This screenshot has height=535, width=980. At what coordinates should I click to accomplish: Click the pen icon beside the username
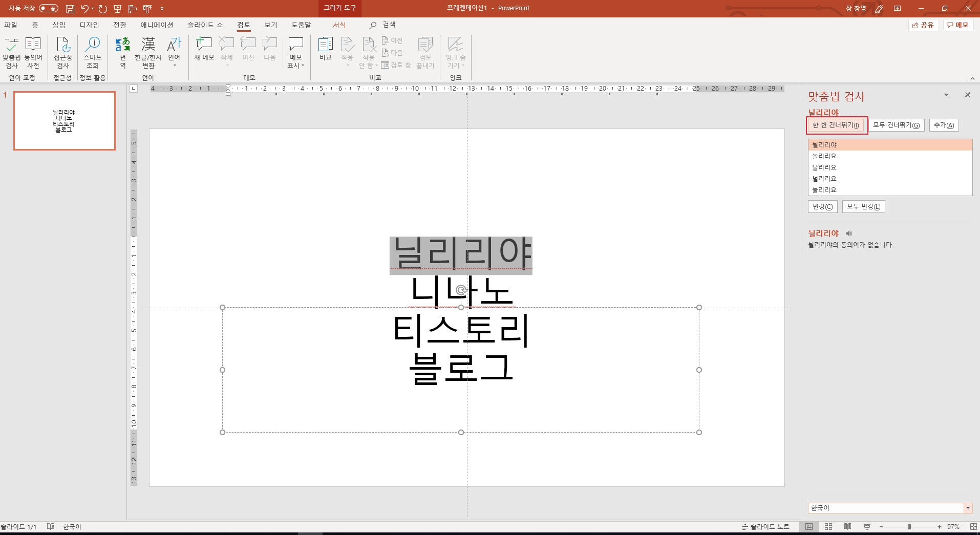coord(879,8)
